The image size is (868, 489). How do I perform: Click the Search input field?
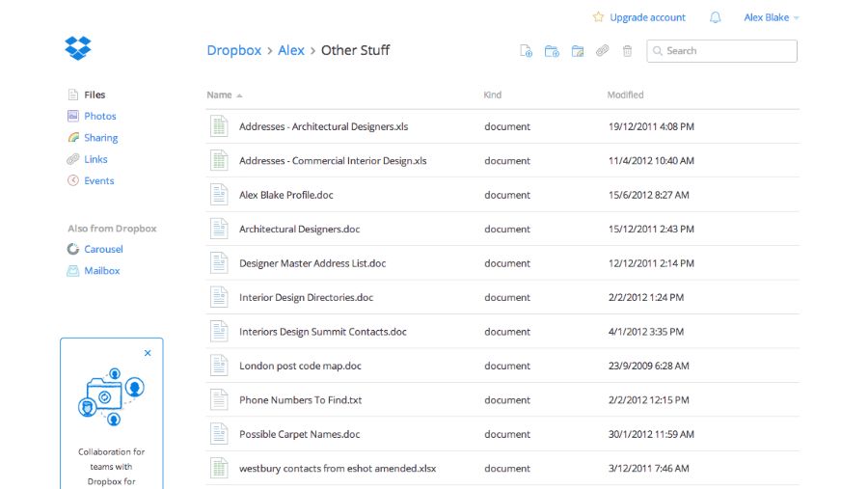pos(728,51)
